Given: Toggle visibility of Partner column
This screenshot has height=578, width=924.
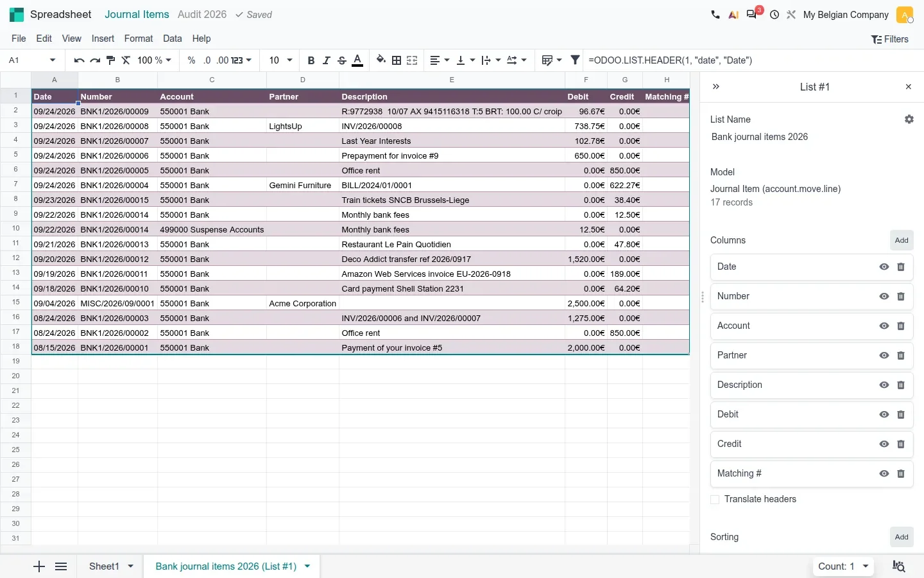Looking at the screenshot, I should tap(884, 356).
